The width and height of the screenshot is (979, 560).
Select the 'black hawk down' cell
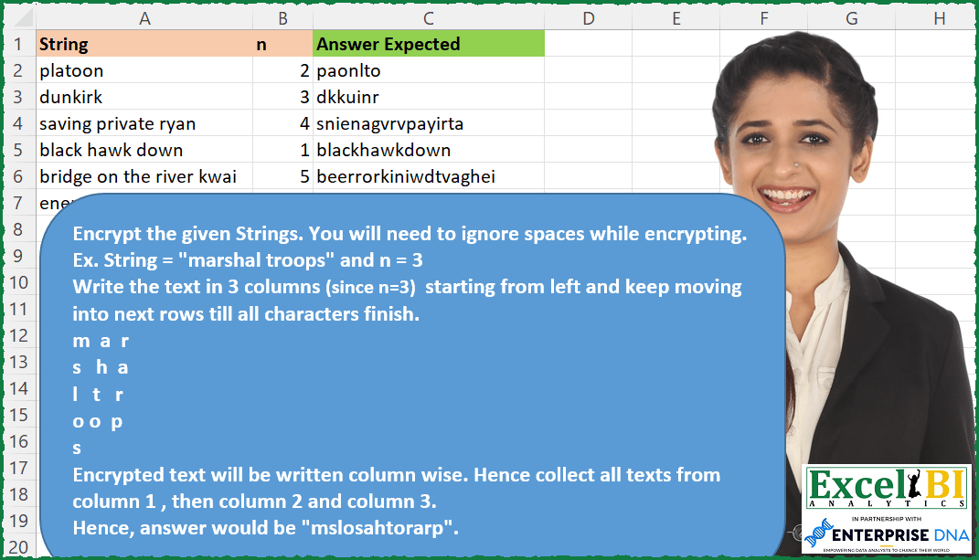tap(144, 150)
